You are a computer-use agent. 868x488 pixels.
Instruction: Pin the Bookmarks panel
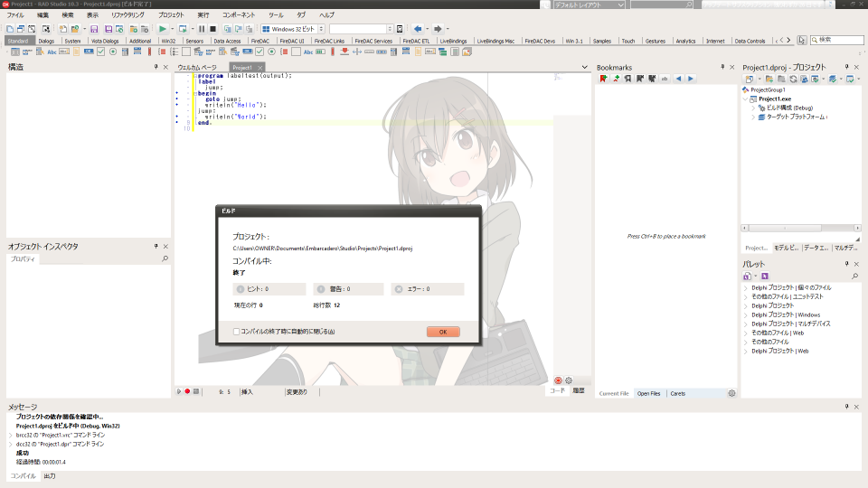(x=721, y=68)
